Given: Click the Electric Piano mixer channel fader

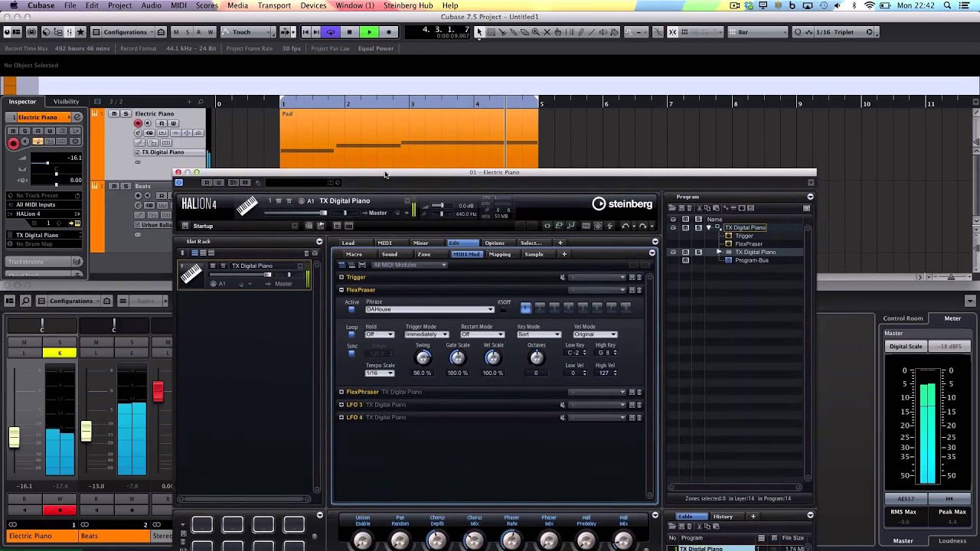Looking at the screenshot, I should (15, 437).
